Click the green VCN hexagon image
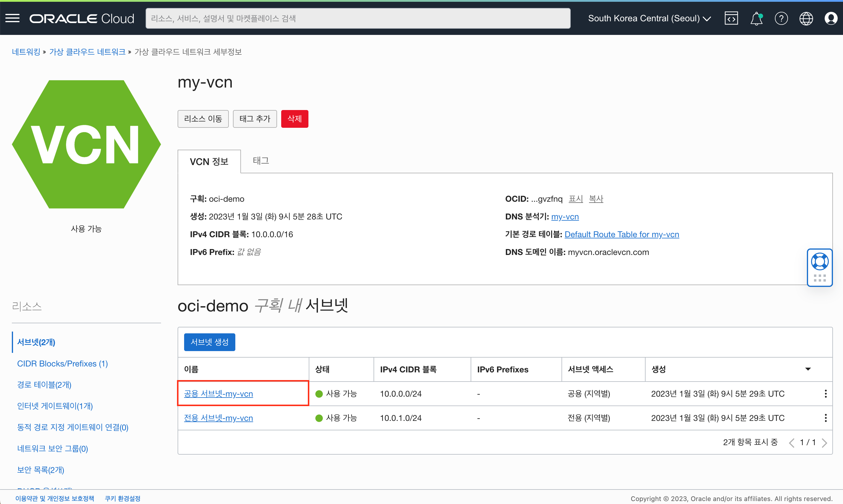Viewport: 843px width, 504px height. point(86,144)
